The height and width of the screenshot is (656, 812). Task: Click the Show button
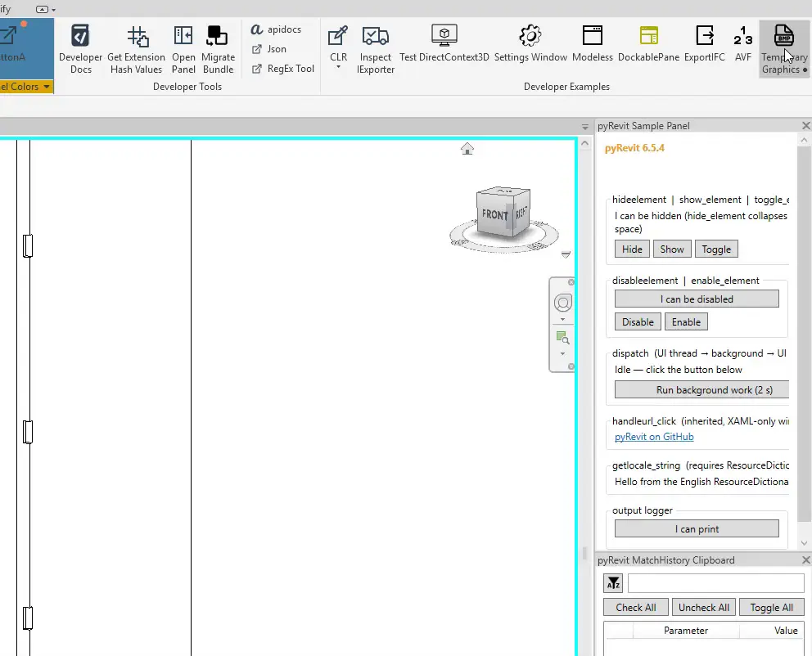tap(672, 249)
